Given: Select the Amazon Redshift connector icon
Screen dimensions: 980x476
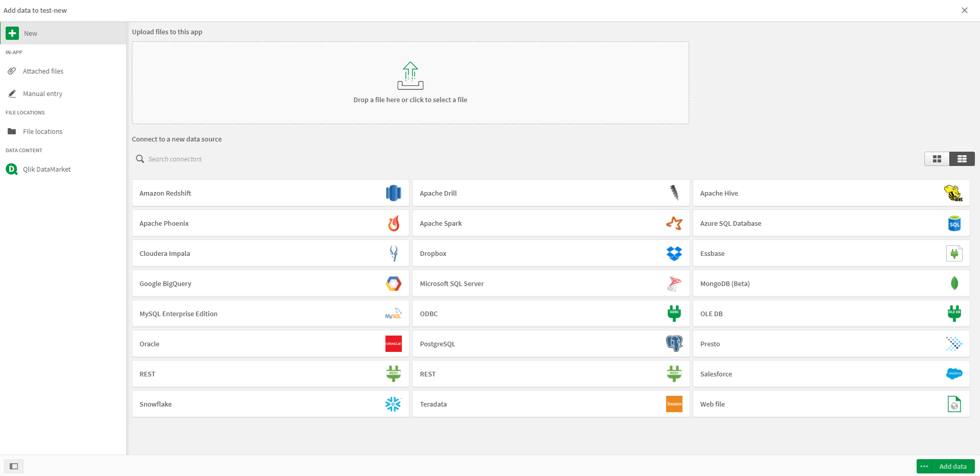Looking at the screenshot, I should (x=393, y=193).
